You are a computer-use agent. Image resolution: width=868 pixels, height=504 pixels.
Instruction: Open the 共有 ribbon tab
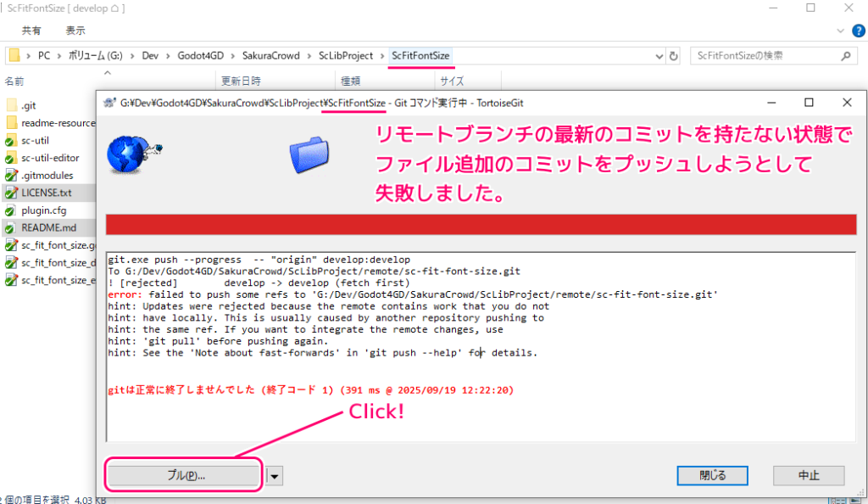pyautogui.click(x=31, y=31)
